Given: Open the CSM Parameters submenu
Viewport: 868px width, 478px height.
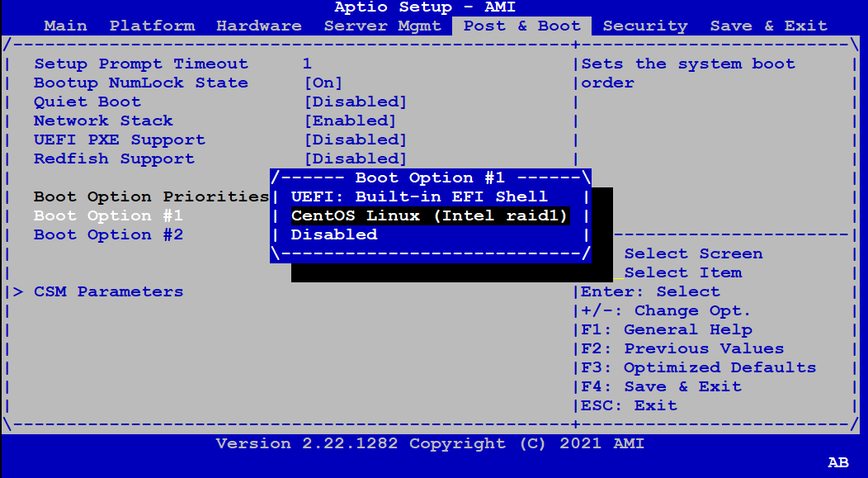Looking at the screenshot, I should 109,291.
